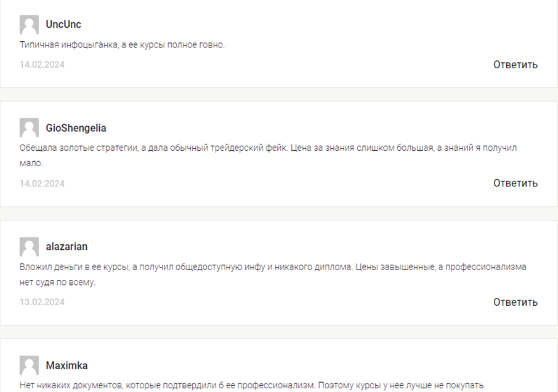Viewport: 558px width, 392px height.
Task: Open UncUnc's username profile
Action: pyautogui.click(x=63, y=24)
